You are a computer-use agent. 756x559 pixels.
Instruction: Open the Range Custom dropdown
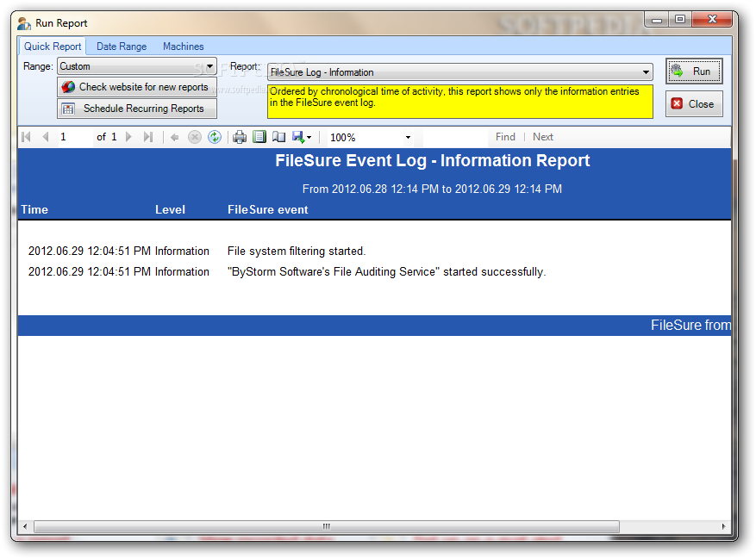coord(137,66)
